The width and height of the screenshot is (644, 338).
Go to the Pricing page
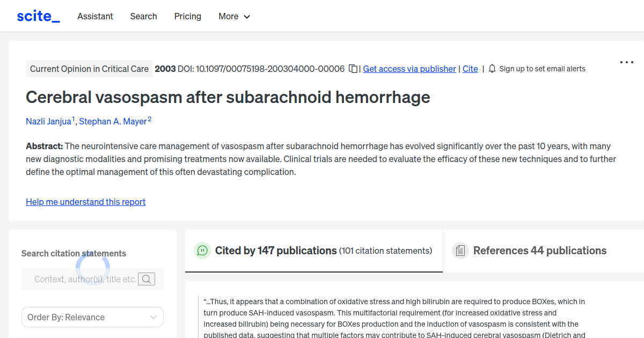point(187,16)
